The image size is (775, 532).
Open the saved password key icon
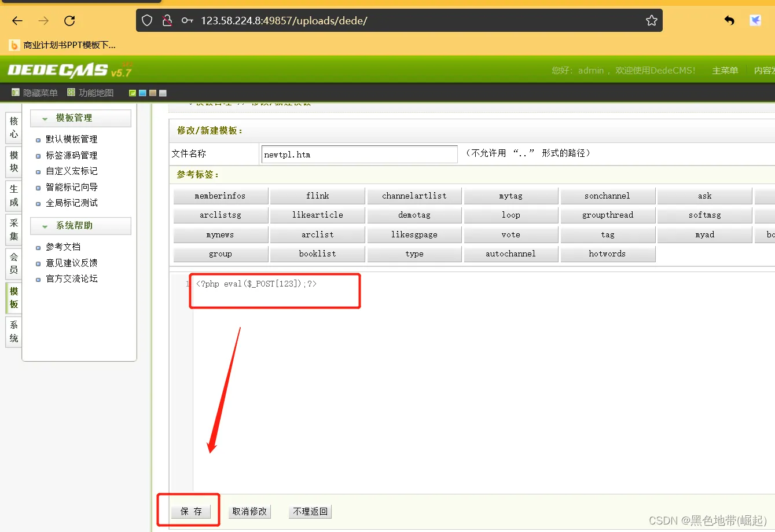click(187, 21)
